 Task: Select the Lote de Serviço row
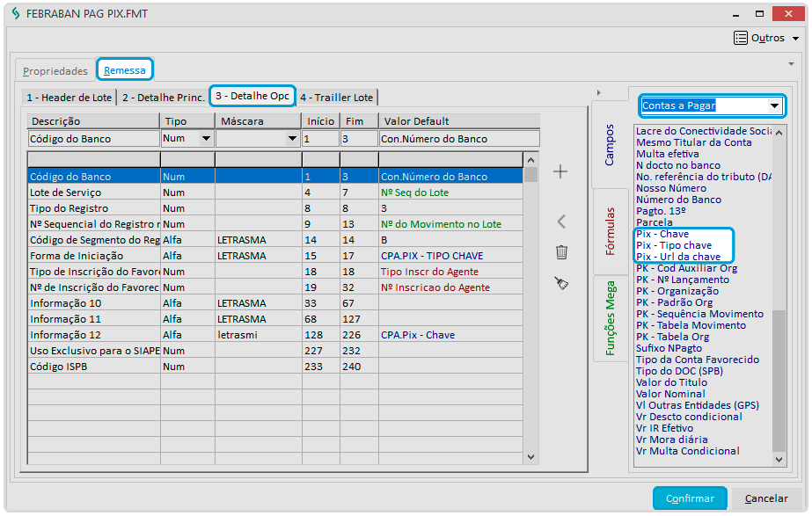pos(275,193)
